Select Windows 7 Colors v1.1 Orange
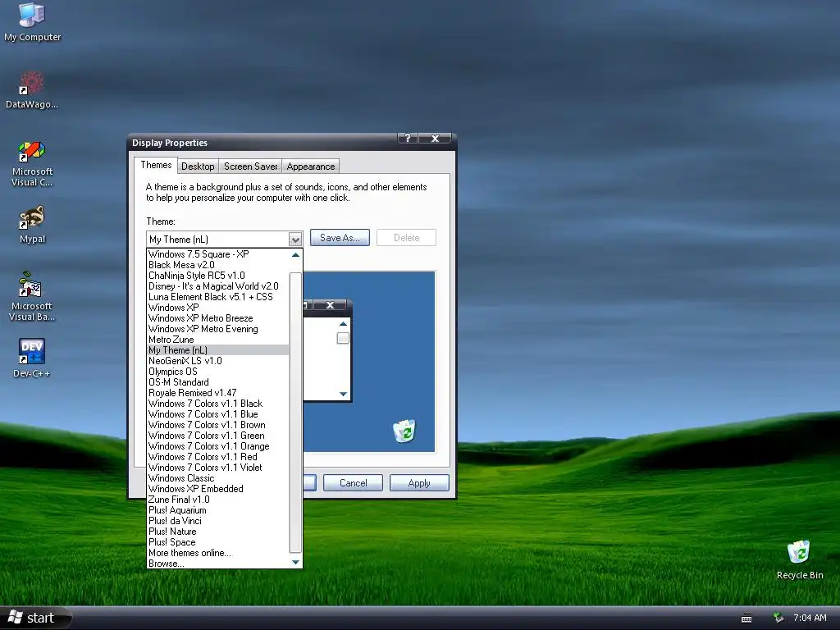This screenshot has height=630, width=840. (218, 446)
